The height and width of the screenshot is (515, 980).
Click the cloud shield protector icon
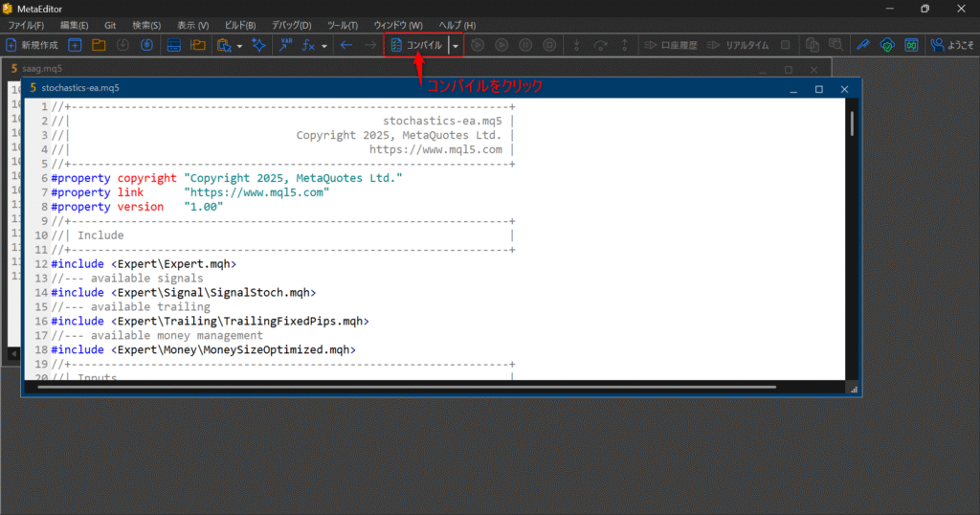[x=887, y=45]
